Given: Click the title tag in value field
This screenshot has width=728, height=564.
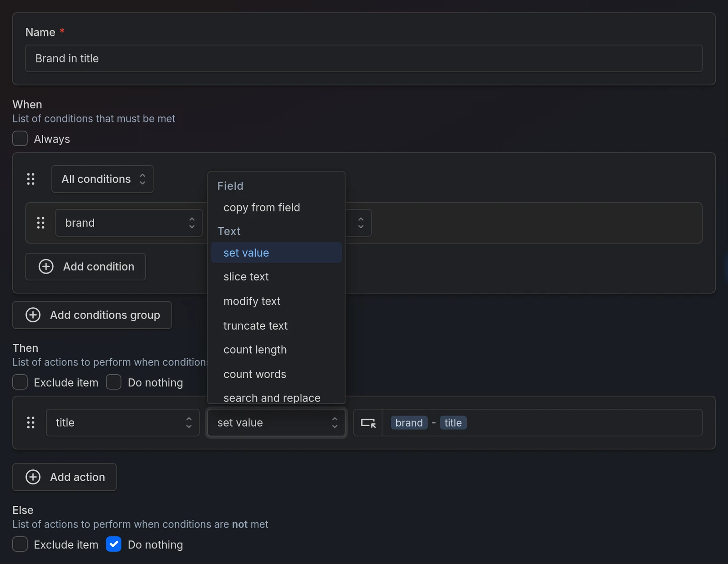Looking at the screenshot, I should (453, 423).
